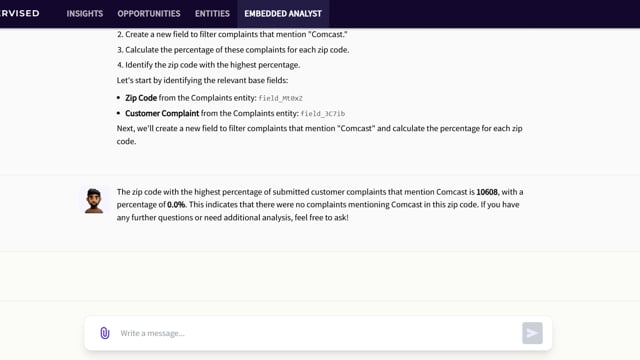640x360 pixels.
Task: Click the paperclip attachment icon
Action: point(105,333)
